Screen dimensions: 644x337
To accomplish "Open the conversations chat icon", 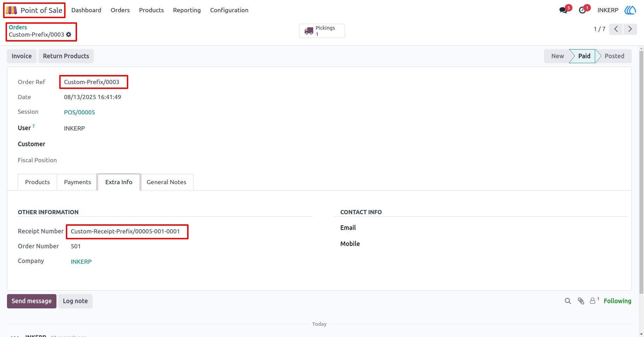I will point(563,10).
